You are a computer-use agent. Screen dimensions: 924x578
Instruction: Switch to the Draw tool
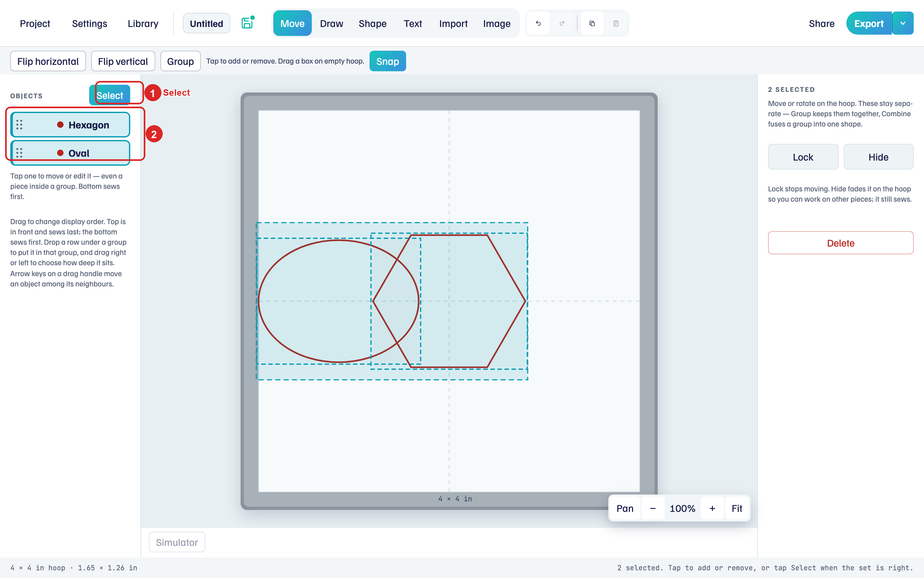[x=331, y=23]
